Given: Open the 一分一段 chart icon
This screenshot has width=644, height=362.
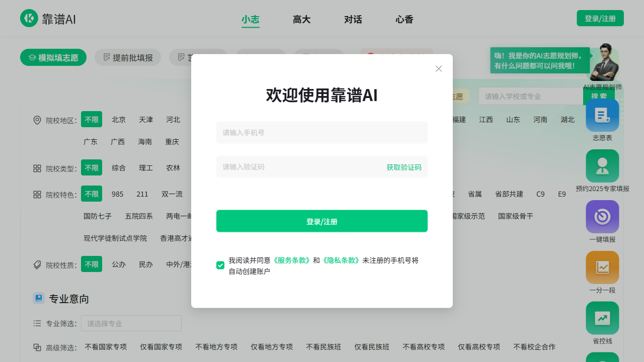Looking at the screenshot, I should [602, 267].
